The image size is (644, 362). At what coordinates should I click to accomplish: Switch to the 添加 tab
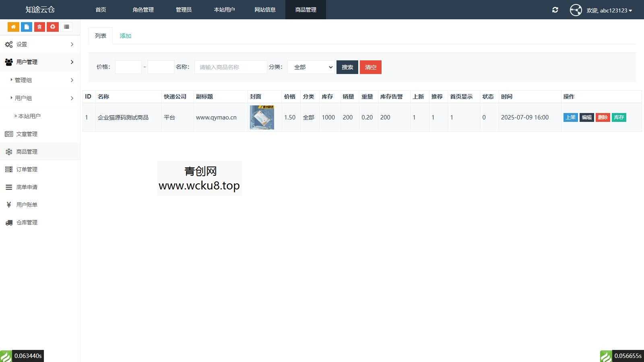[x=125, y=35]
